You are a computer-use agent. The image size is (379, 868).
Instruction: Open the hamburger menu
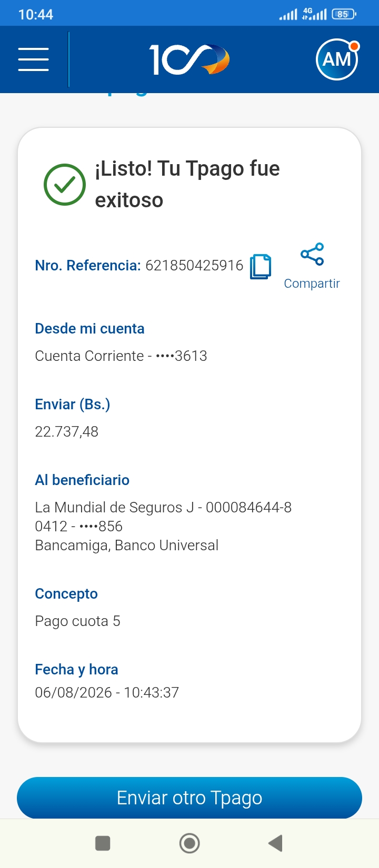click(x=33, y=59)
